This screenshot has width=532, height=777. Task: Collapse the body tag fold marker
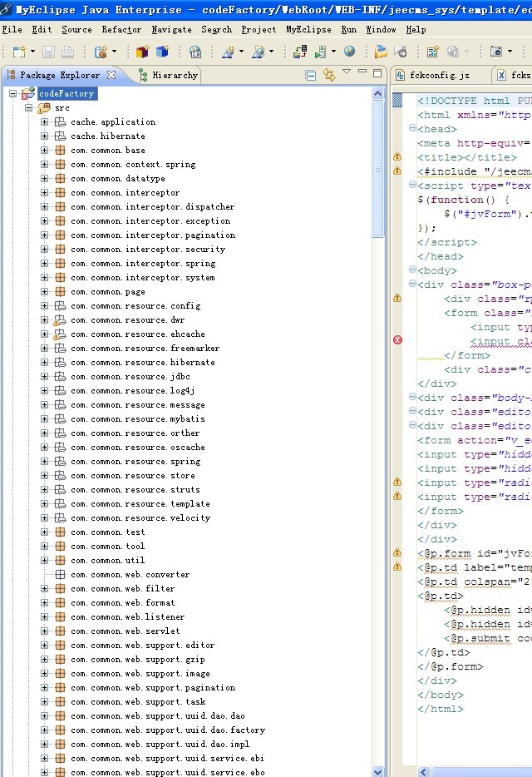click(412, 270)
